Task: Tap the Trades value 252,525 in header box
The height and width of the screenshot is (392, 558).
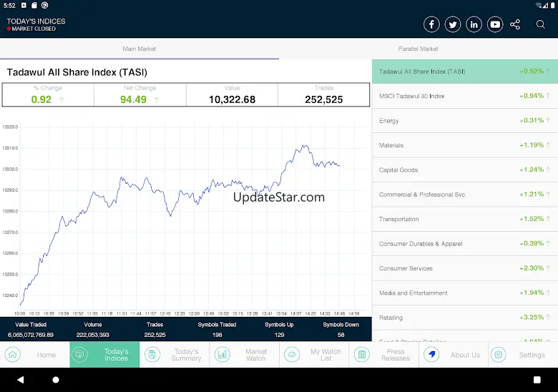Action: click(324, 99)
